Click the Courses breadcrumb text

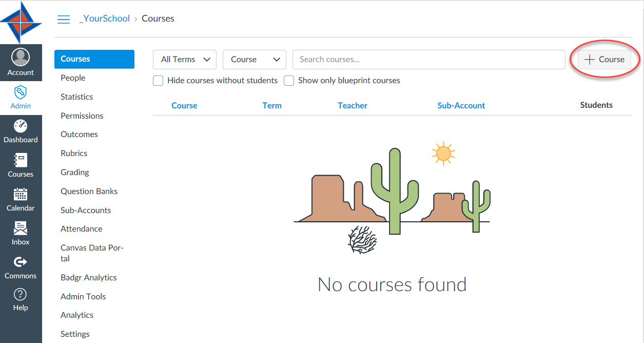[x=158, y=18]
